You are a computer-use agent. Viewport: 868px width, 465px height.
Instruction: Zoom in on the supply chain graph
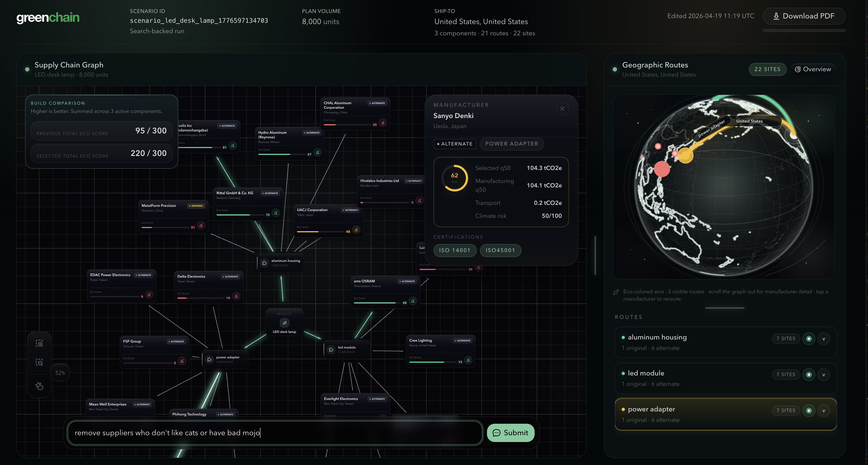point(39,344)
